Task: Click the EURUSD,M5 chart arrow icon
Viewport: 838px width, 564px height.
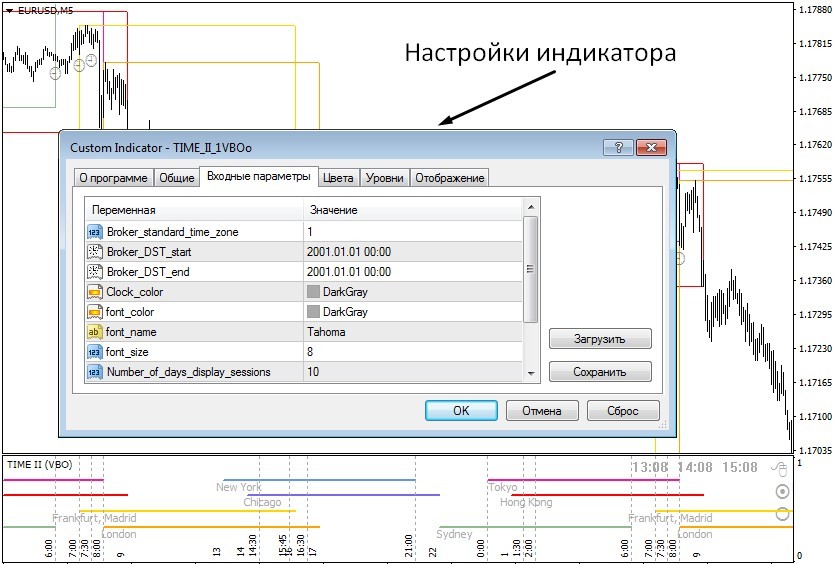Action: [9, 10]
